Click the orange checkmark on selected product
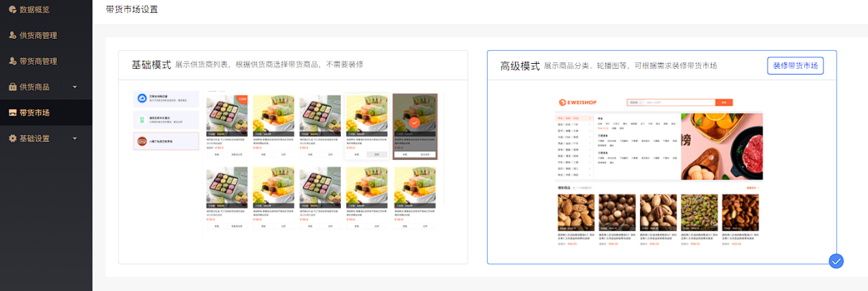868x291 pixels. (x=415, y=123)
